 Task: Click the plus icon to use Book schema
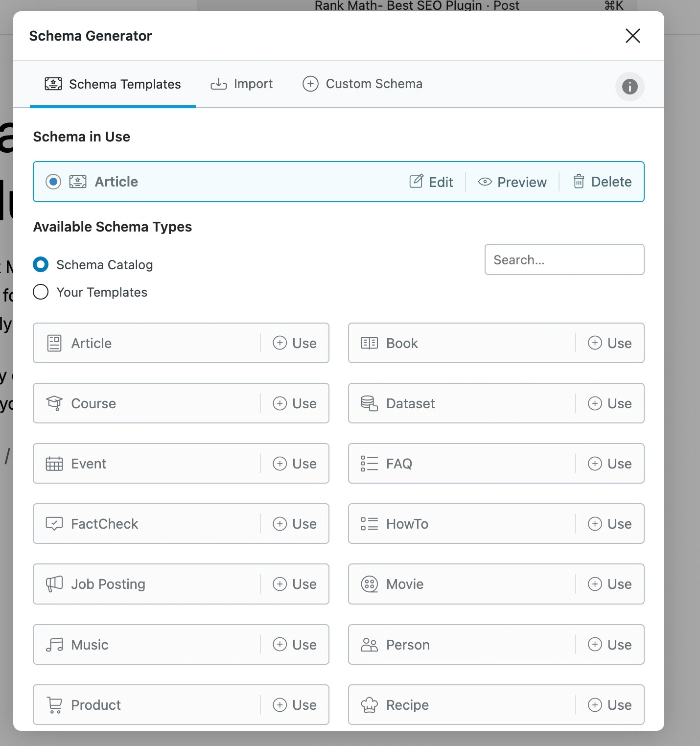click(x=595, y=343)
